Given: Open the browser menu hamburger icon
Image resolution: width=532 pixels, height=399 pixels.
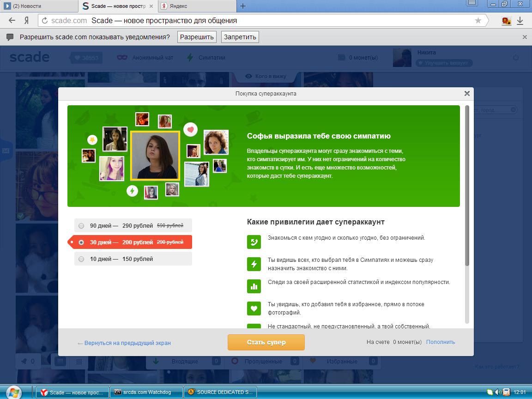Looking at the screenshot, I should click(x=472, y=3).
